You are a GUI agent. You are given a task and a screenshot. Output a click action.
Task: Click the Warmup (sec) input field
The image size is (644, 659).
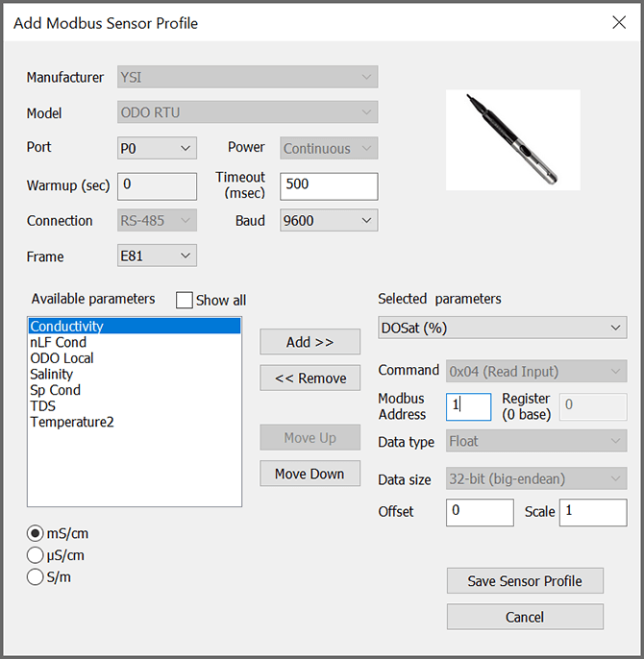tap(157, 185)
